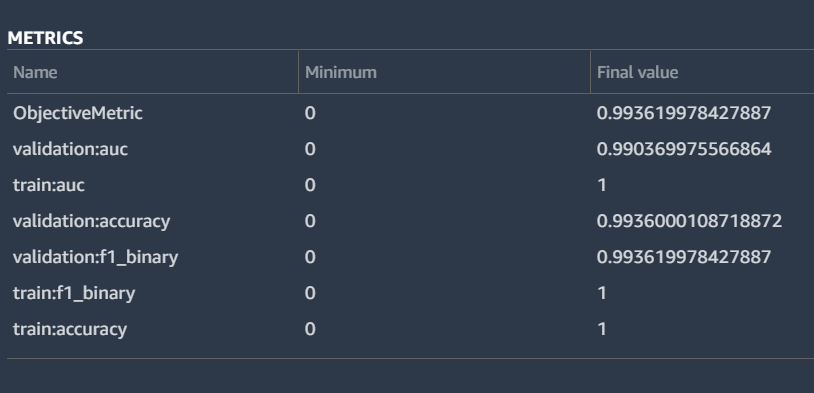Click the validation:f1_binary final value
This screenshot has width=814, height=393.
[x=684, y=258]
